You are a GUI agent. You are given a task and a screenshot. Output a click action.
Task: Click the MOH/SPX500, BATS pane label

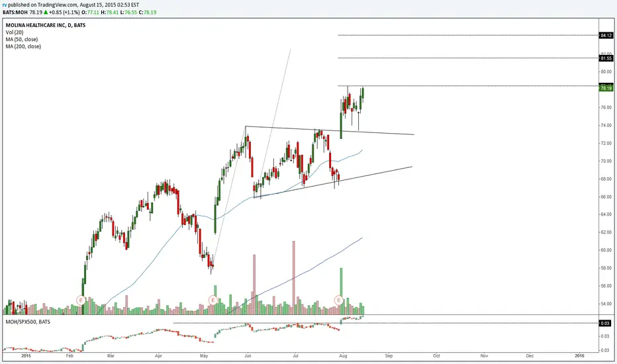[x=28, y=322]
